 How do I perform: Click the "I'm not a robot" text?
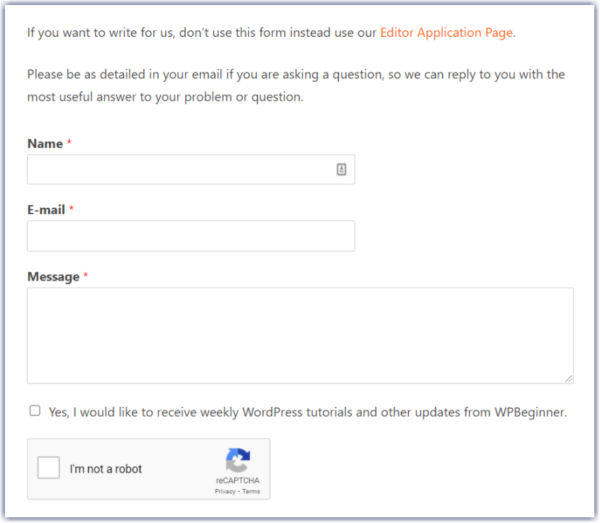tap(106, 469)
